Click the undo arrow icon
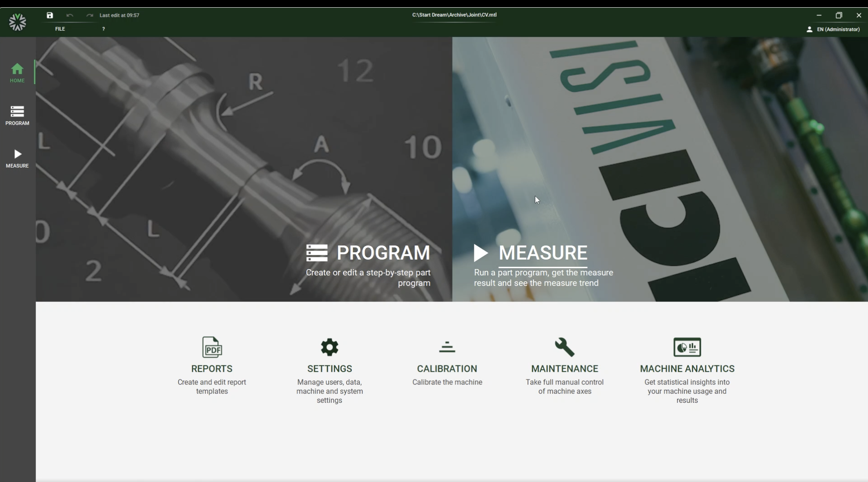 70,15
